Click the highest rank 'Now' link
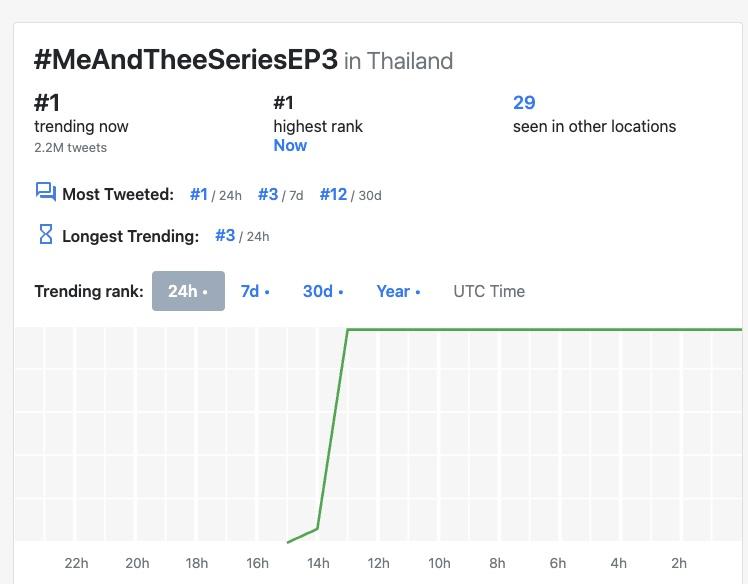The image size is (748, 584). click(290, 145)
